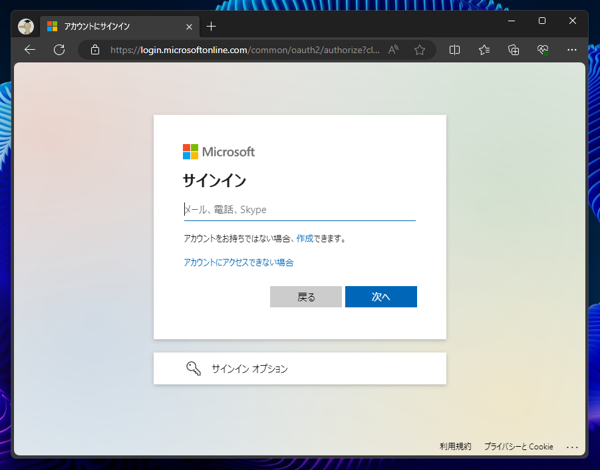The image size is (600, 470).
Task: Click the key icon for sign-in options
Action: (193, 368)
